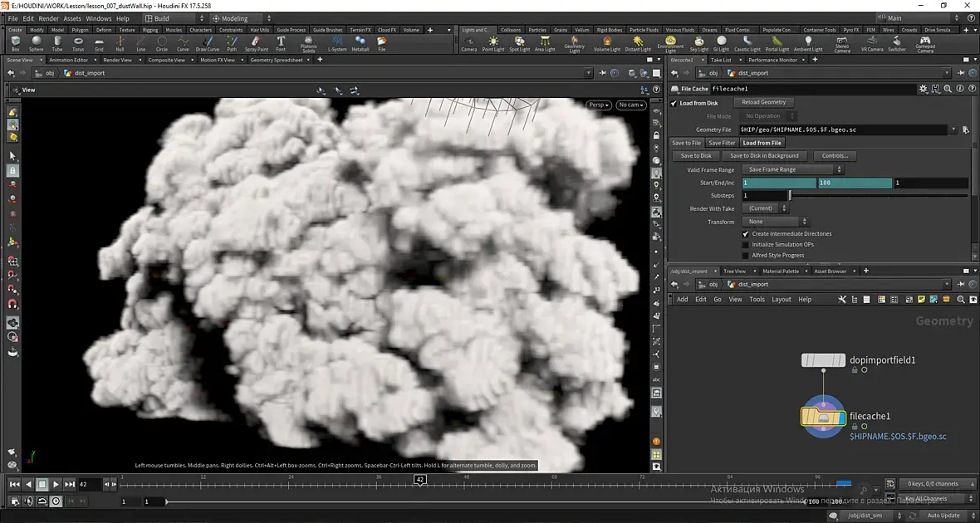Uncheck Create Intermediate Directories
Viewport: 980px width, 523px height.
click(745, 234)
